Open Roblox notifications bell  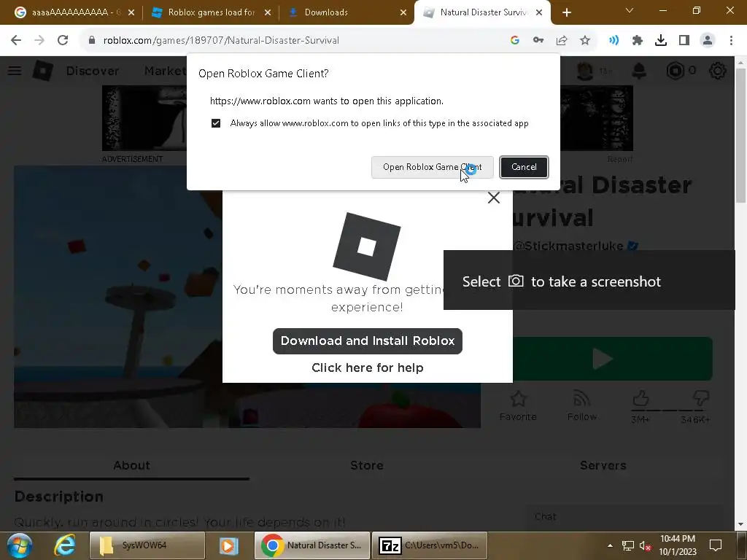coord(639,71)
